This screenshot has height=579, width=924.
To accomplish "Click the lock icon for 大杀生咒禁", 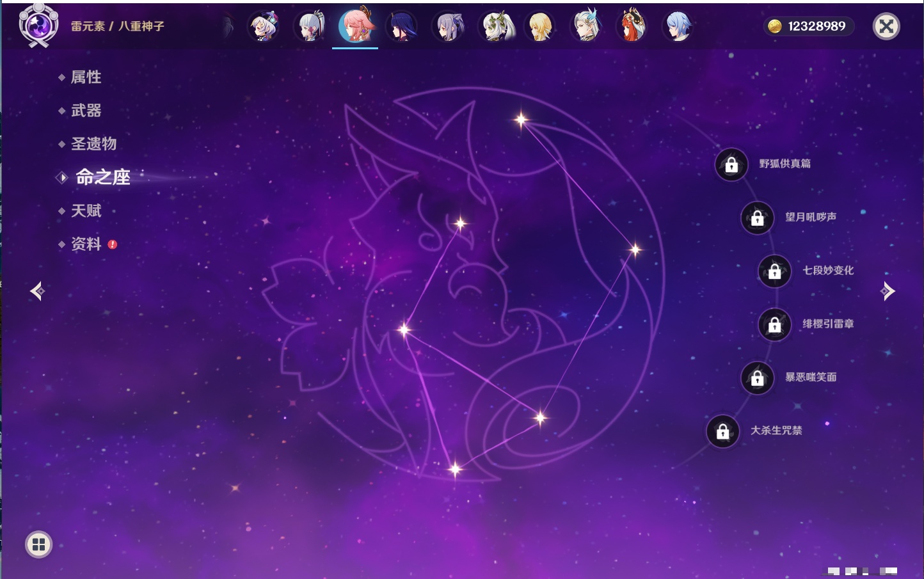I will point(723,431).
